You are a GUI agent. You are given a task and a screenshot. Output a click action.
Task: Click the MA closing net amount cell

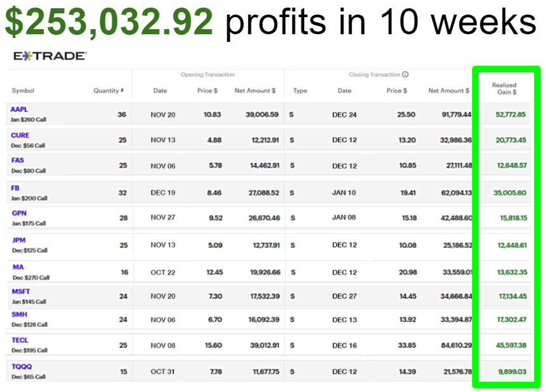tap(449, 272)
